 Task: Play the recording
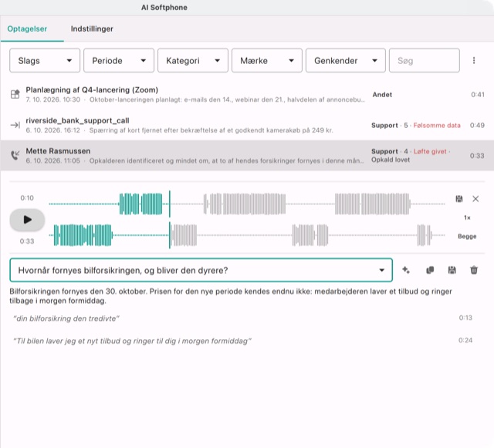click(27, 220)
